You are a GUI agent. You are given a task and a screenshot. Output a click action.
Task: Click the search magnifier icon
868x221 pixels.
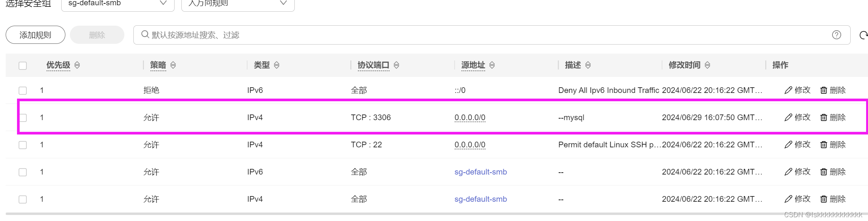point(145,34)
